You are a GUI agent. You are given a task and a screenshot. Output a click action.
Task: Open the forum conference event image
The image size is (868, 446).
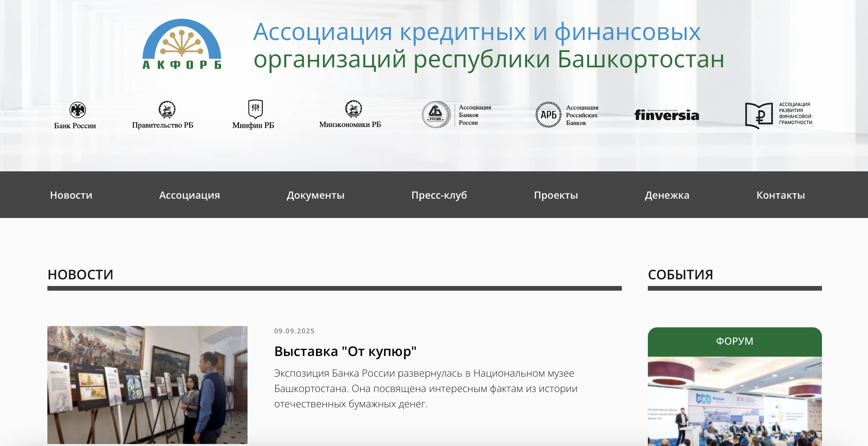pyautogui.click(x=734, y=401)
